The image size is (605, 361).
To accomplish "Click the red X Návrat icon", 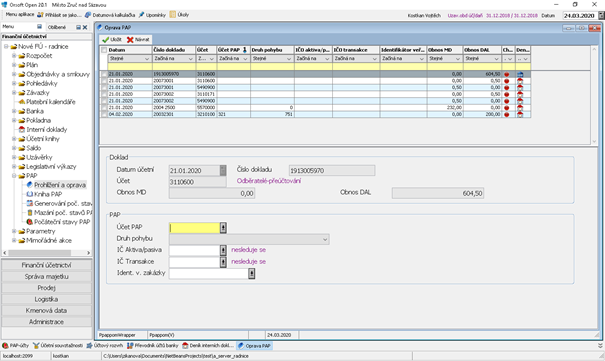I will 130,40.
